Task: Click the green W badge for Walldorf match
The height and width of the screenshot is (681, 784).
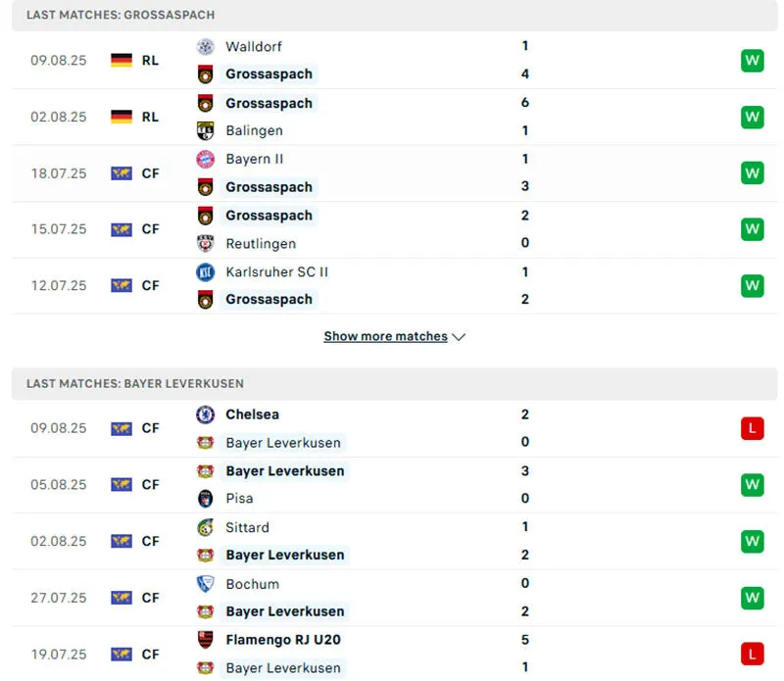Action: tap(752, 61)
